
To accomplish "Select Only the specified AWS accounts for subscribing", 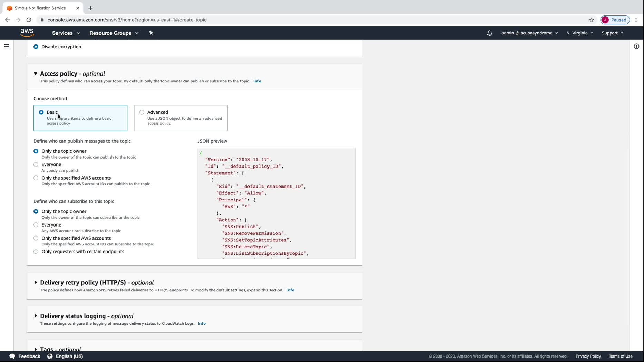I will coord(36,238).
